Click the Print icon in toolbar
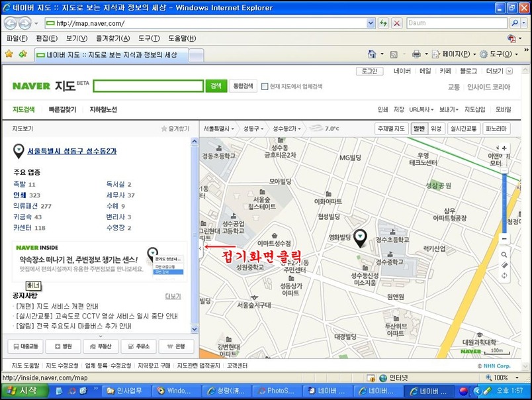The image size is (532, 400). tap(416, 54)
